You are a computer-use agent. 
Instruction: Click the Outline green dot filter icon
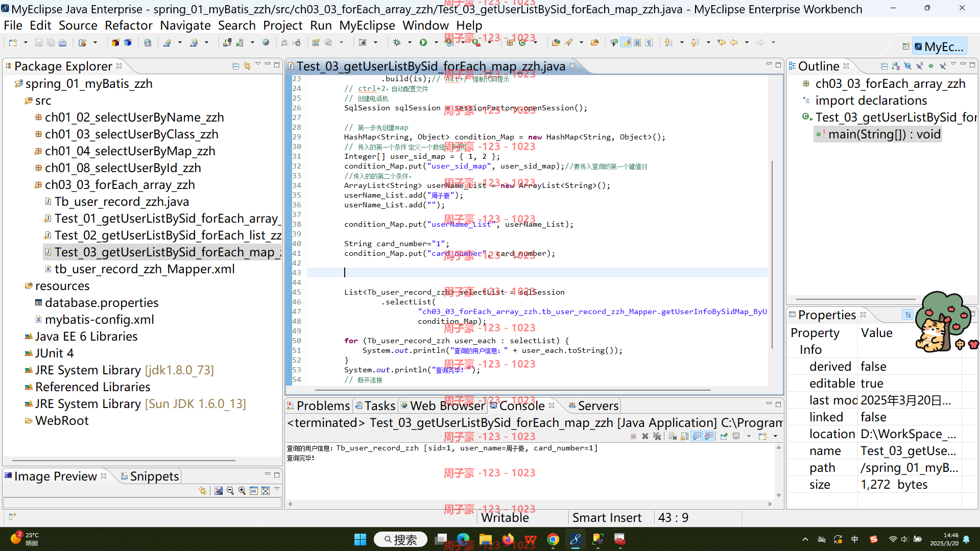pos(931,66)
